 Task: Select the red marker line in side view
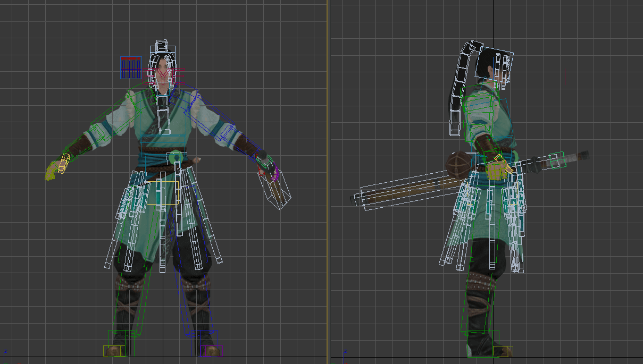(x=564, y=77)
